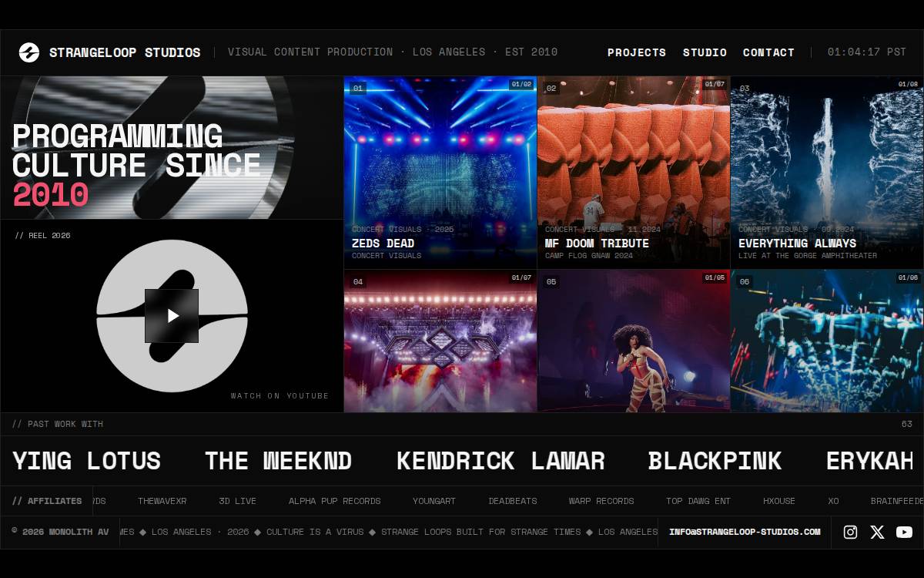The height and width of the screenshot is (578, 924).
Task: Click the © 2026 MONOLITH AV credit
Action: (x=60, y=532)
